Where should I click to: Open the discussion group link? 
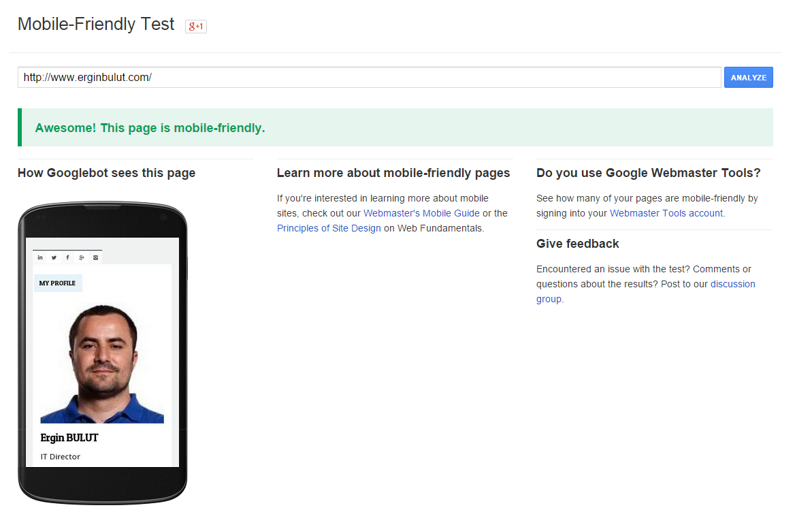click(x=733, y=284)
